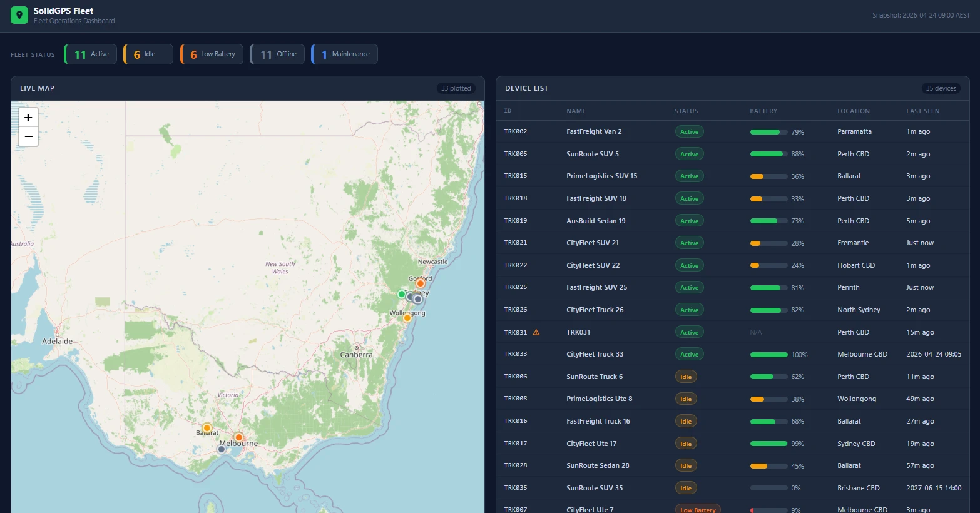Filter fleet by the 11 Offline chip

pos(277,54)
